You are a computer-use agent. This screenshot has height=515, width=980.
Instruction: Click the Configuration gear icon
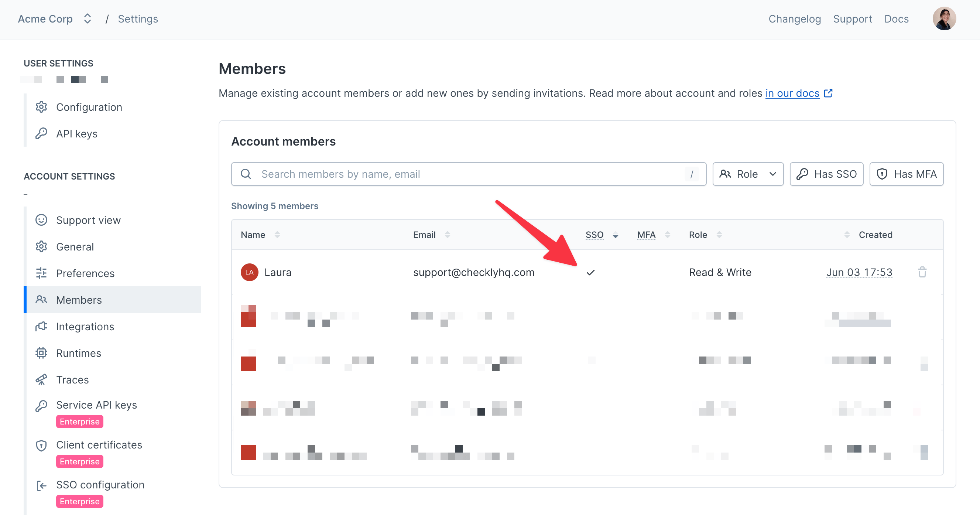click(x=41, y=107)
